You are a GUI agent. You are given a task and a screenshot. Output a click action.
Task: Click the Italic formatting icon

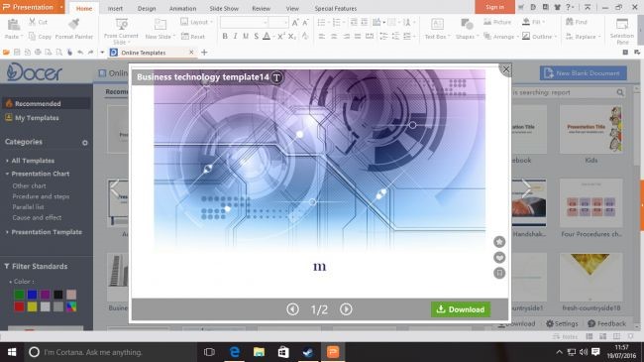point(235,37)
